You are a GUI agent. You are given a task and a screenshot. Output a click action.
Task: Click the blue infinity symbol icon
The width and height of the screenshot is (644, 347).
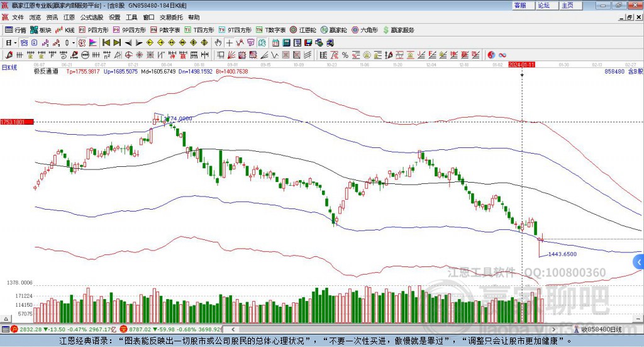[x=502, y=55]
